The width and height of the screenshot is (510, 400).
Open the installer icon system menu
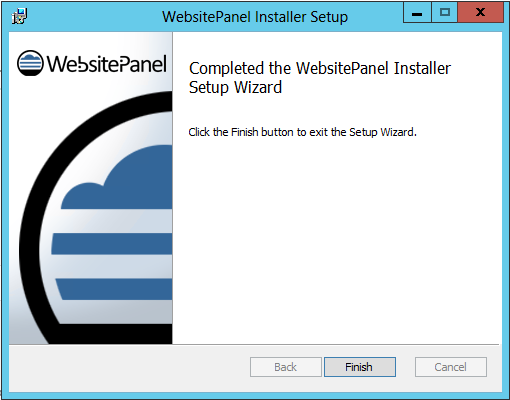pyautogui.click(x=19, y=16)
